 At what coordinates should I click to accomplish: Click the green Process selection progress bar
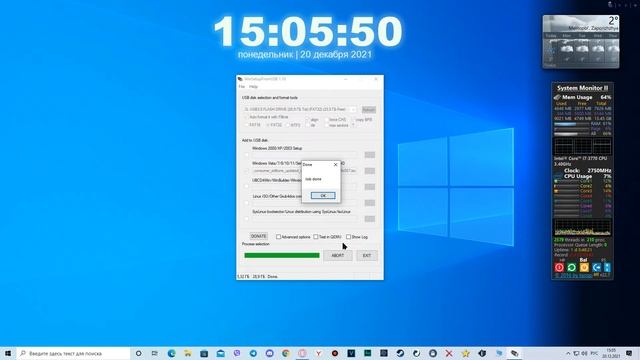click(282, 256)
